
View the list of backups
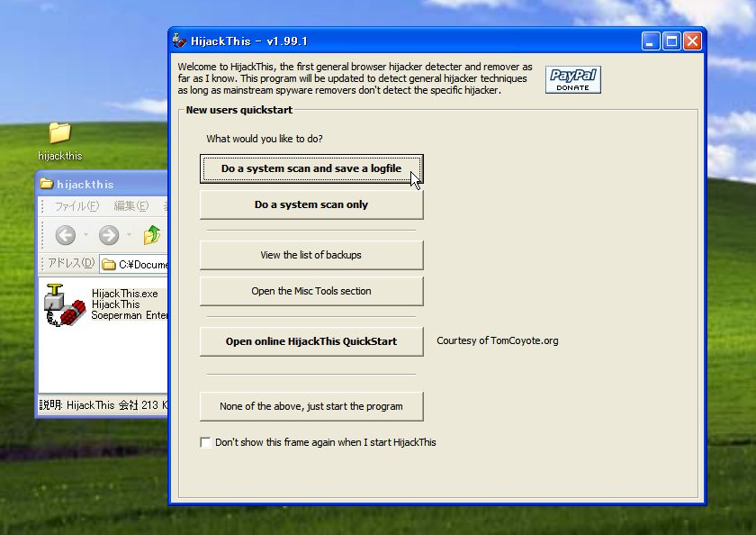pos(311,255)
